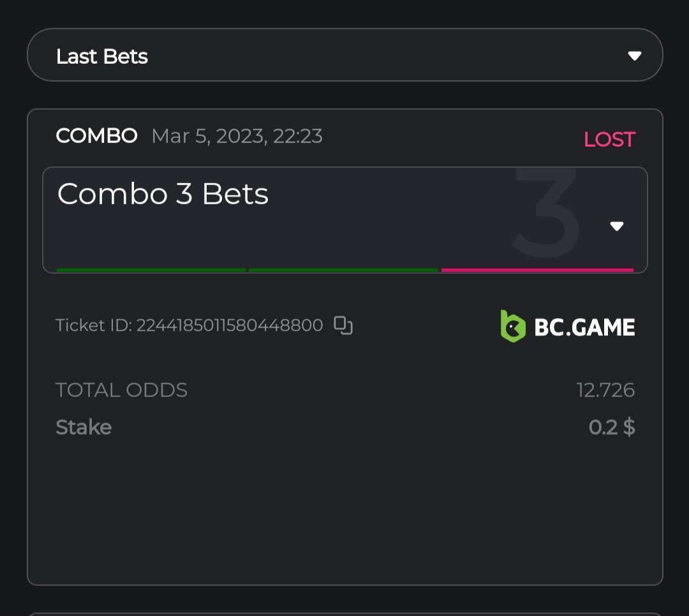Image resolution: width=689 pixels, height=616 pixels.
Task: Copy the Ticket ID to clipboard
Action: click(343, 326)
